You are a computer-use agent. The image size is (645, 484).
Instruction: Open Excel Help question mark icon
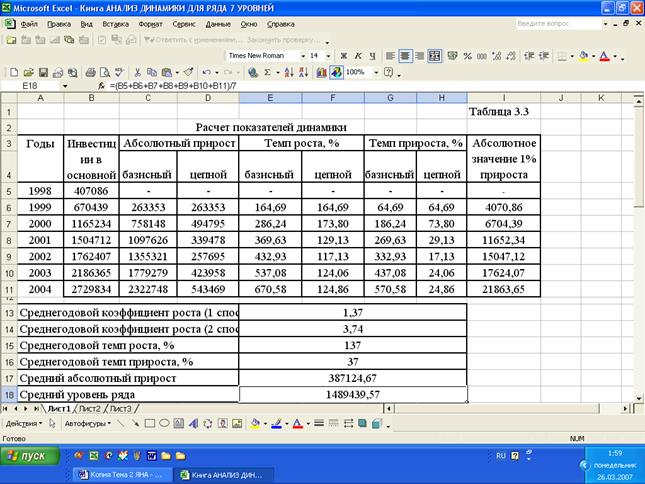coord(388,73)
